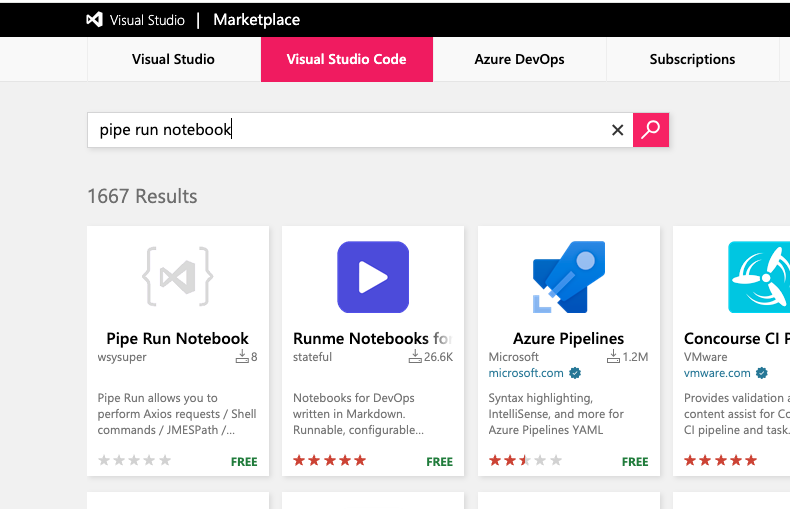Viewport: 790px width, 509px height.
Task: Select the Visual Studio Code tab
Action: tap(347, 59)
